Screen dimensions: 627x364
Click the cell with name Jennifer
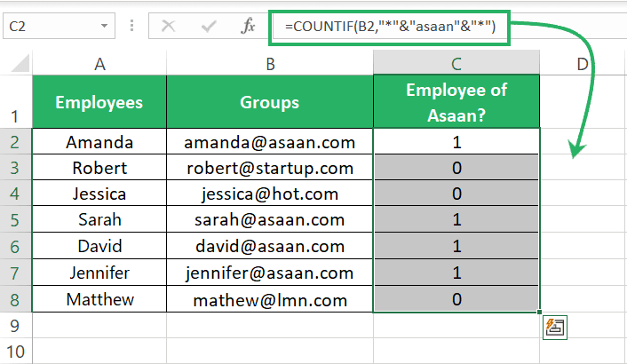(x=99, y=273)
